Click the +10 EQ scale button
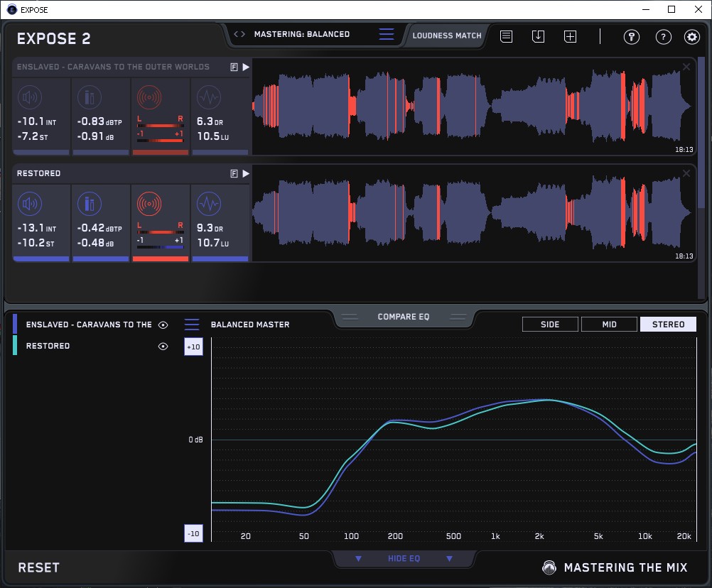The image size is (712, 588). [193, 347]
